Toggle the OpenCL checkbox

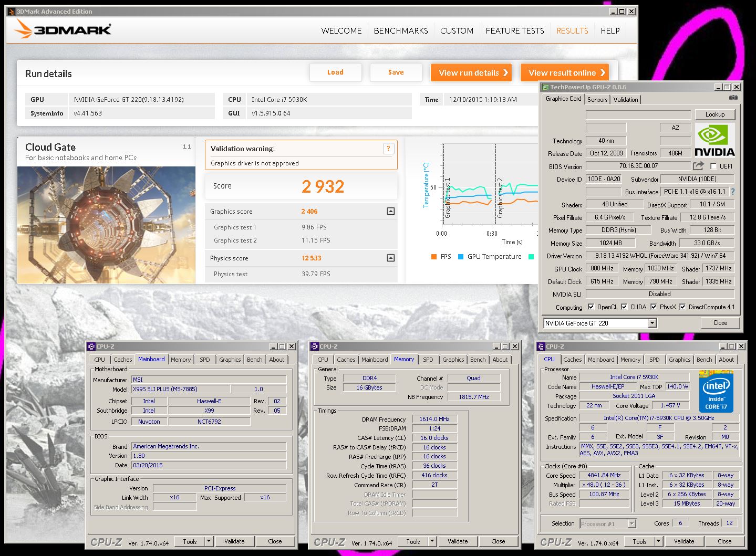[x=591, y=307]
